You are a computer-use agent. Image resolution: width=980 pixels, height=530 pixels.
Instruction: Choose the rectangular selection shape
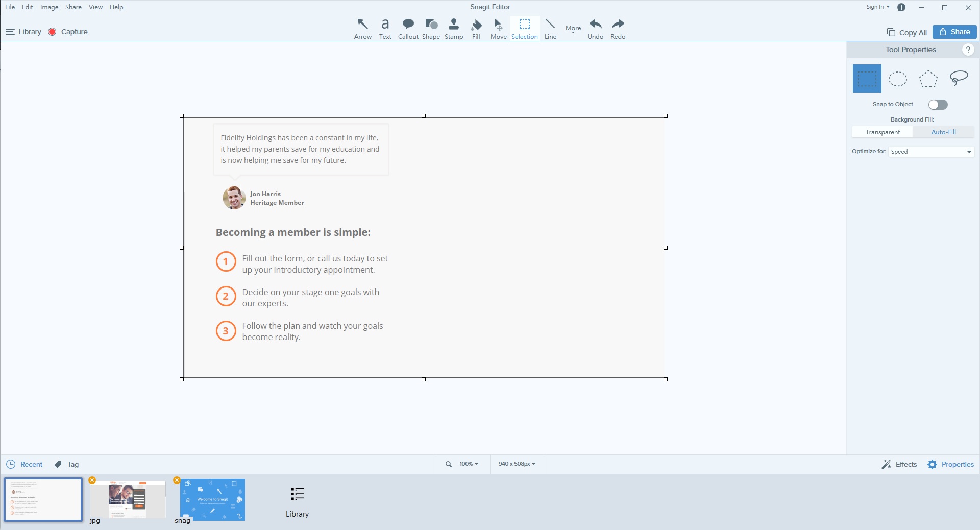867,79
